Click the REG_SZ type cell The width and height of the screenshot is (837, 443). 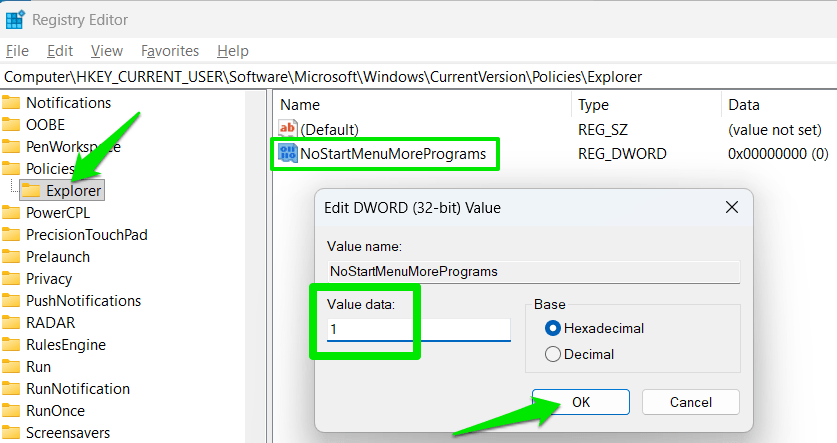click(x=603, y=130)
